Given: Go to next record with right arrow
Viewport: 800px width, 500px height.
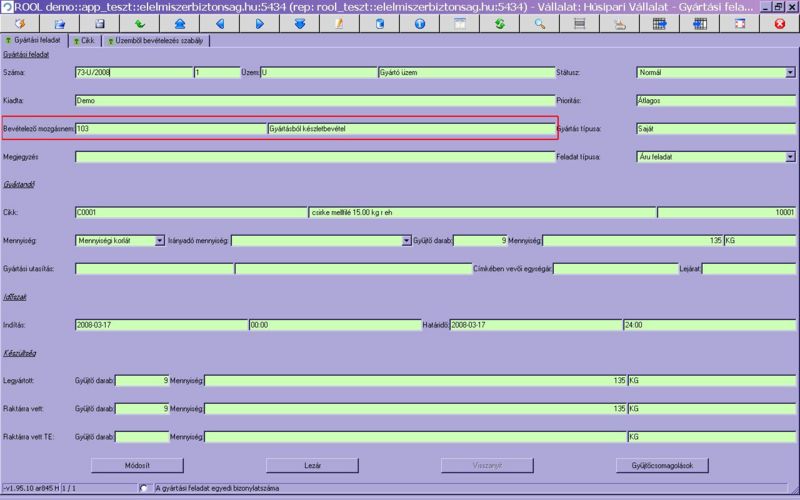Looking at the screenshot, I should pyautogui.click(x=259, y=23).
